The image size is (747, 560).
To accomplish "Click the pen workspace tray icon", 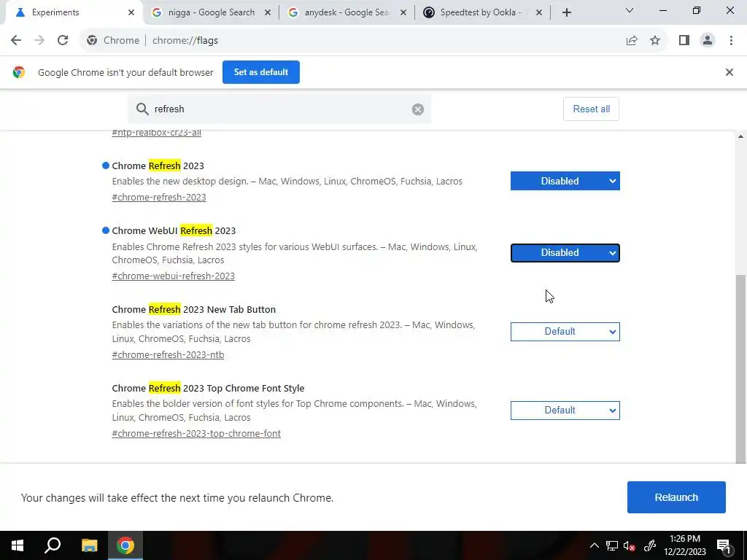I will (650, 545).
